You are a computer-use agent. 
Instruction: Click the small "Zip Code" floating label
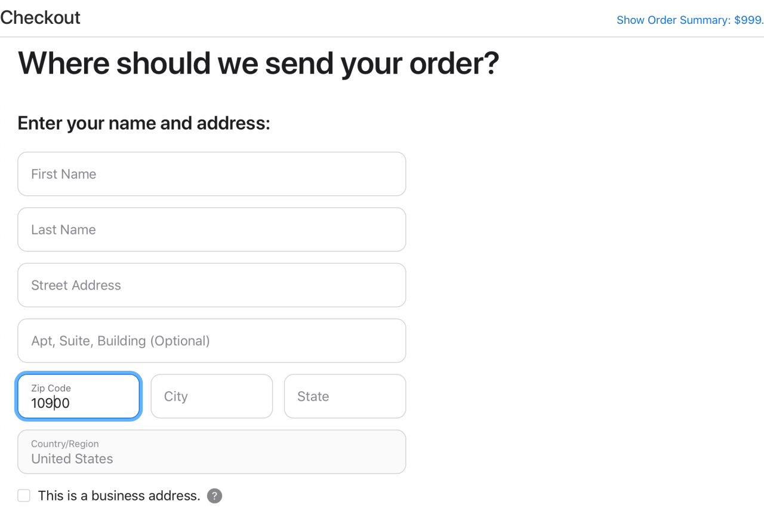[x=51, y=388]
